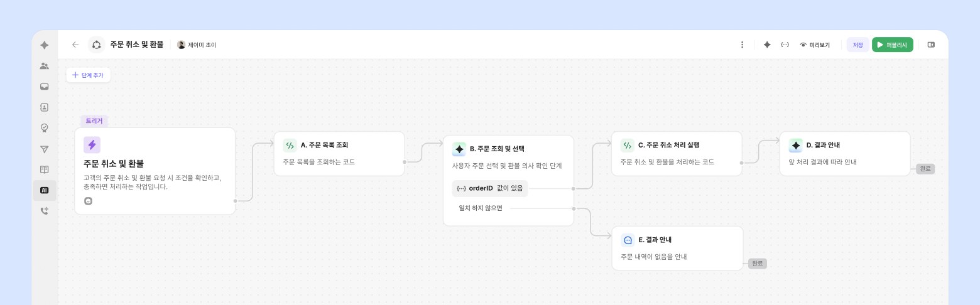Open the book (documents) sidebar icon
Image resolution: width=980 pixels, height=305 pixels.
45,169
